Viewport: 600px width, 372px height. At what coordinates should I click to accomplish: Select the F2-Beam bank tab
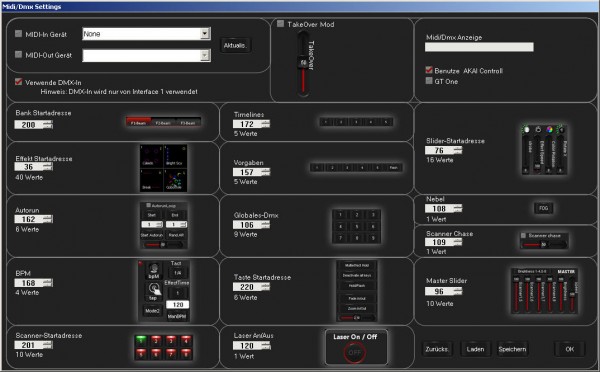click(x=163, y=123)
